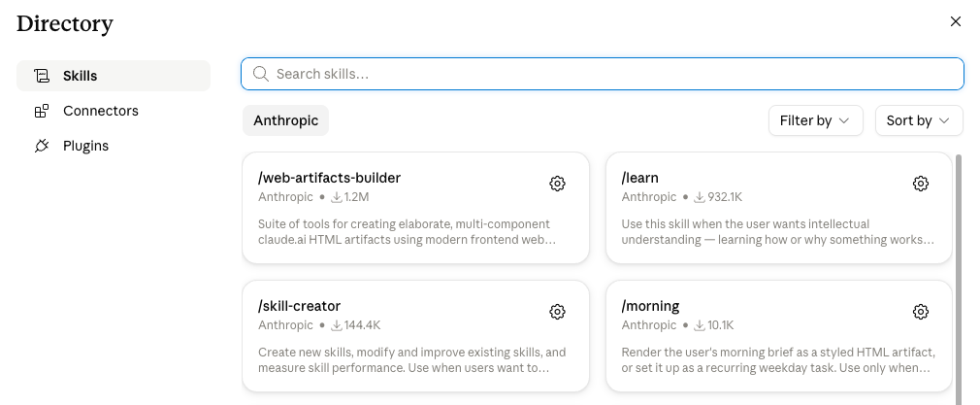Click Anthropic author on /skill-creator card
Screen dimensions: 980x405
pyautogui.click(x=285, y=325)
